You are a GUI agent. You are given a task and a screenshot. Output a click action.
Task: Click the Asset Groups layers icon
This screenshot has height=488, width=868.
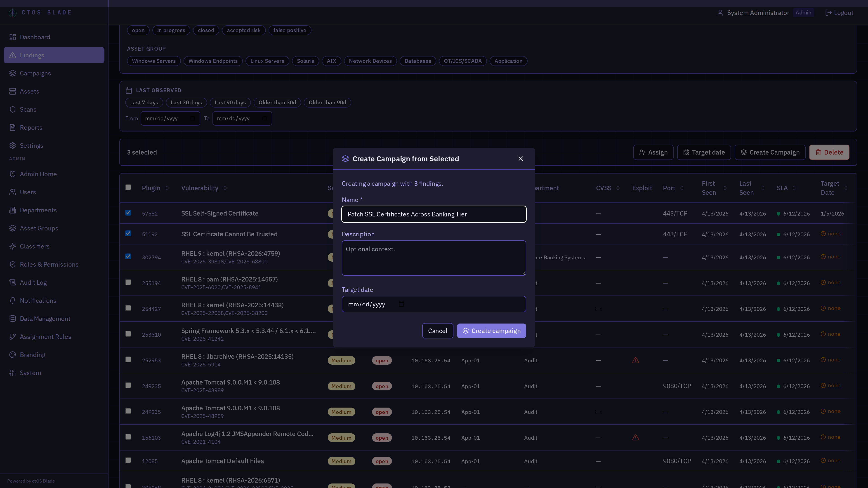pos(12,228)
